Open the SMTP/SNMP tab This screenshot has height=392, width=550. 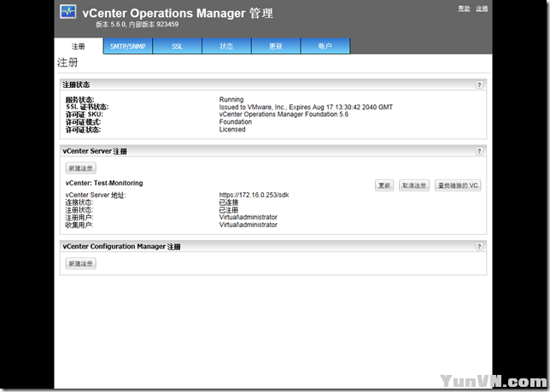click(x=128, y=46)
